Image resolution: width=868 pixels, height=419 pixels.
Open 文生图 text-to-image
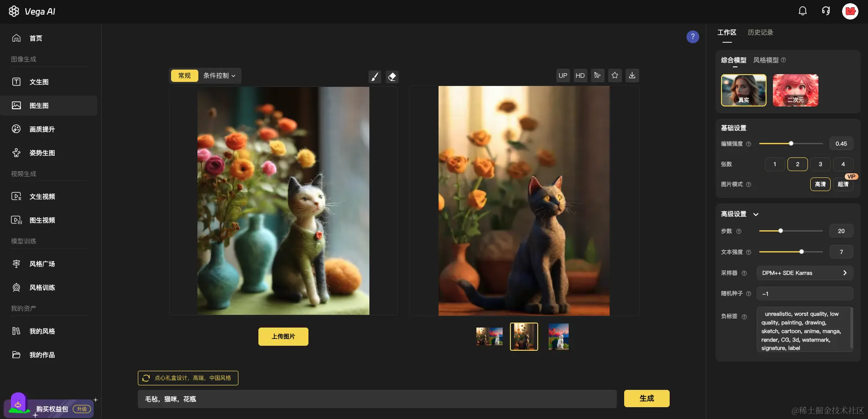pyautogui.click(x=49, y=82)
